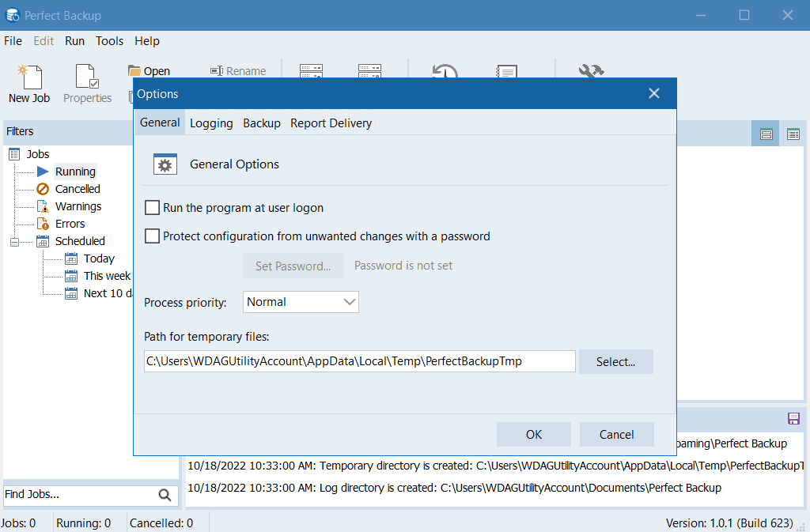810x532 pixels.
Task: Click the Properties toolbar icon
Action: pyautogui.click(x=87, y=77)
